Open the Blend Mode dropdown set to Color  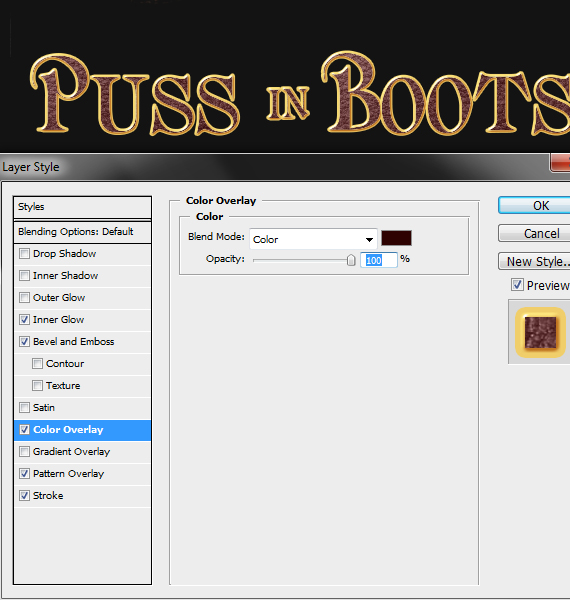[313, 239]
